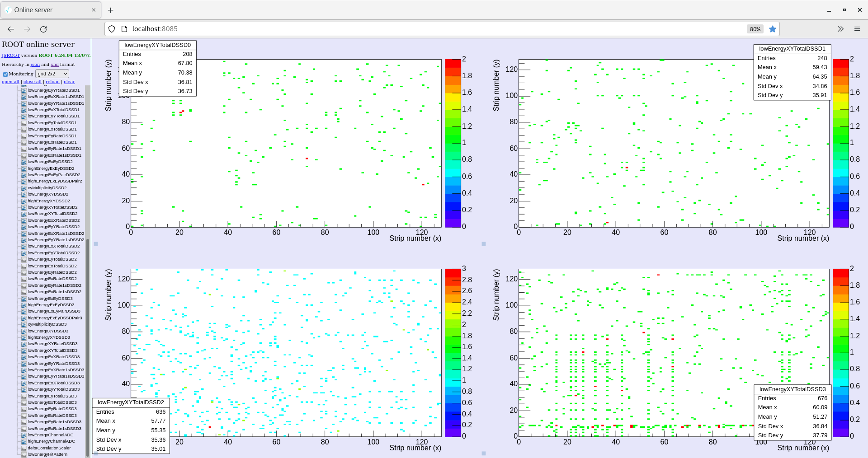Click the 'clear' link
The height and width of the screenshot is (458, 868).
pos(69,82)
